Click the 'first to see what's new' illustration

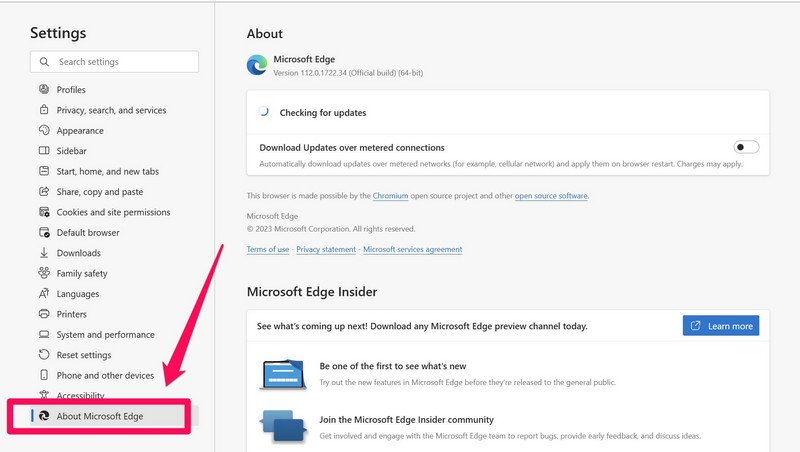283,374
